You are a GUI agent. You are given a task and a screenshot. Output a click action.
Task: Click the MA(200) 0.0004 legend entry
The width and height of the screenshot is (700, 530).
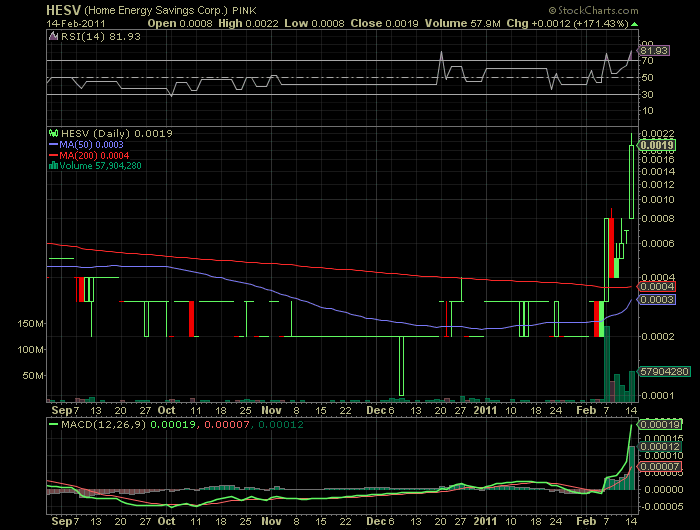[x=89, y=155]
